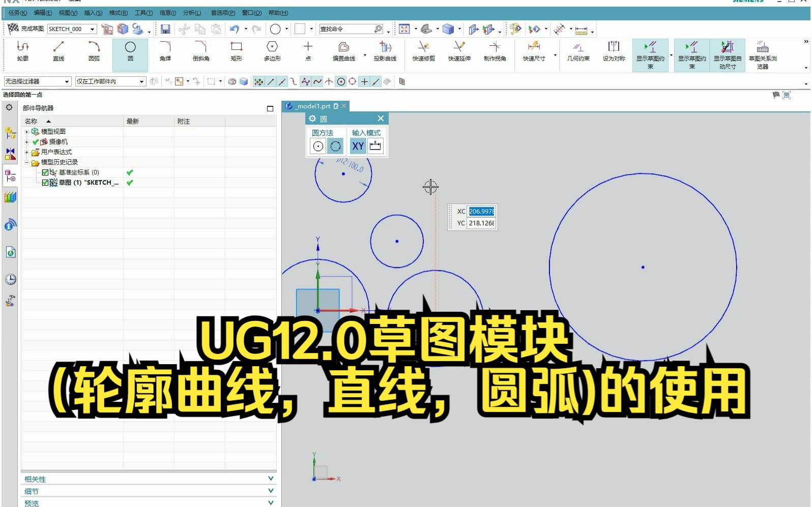Image resolution: width=812 pixels, height=507 pixels.
Task: Open the 编辑(E) menu
Action: [x=43, y=13]
